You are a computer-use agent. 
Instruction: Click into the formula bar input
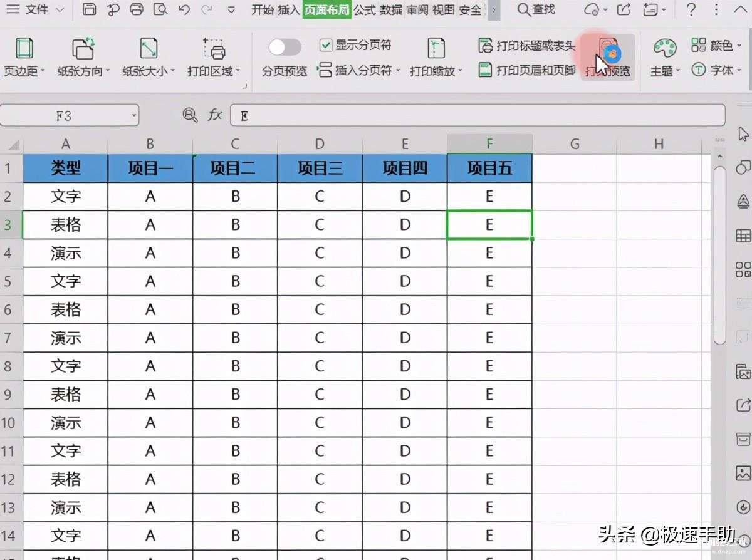[478, 115]
